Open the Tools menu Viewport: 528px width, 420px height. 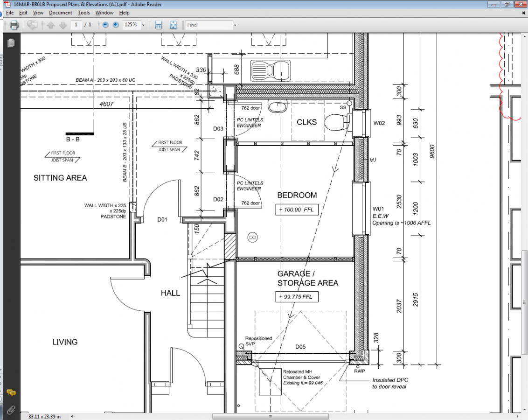point(84,13)
